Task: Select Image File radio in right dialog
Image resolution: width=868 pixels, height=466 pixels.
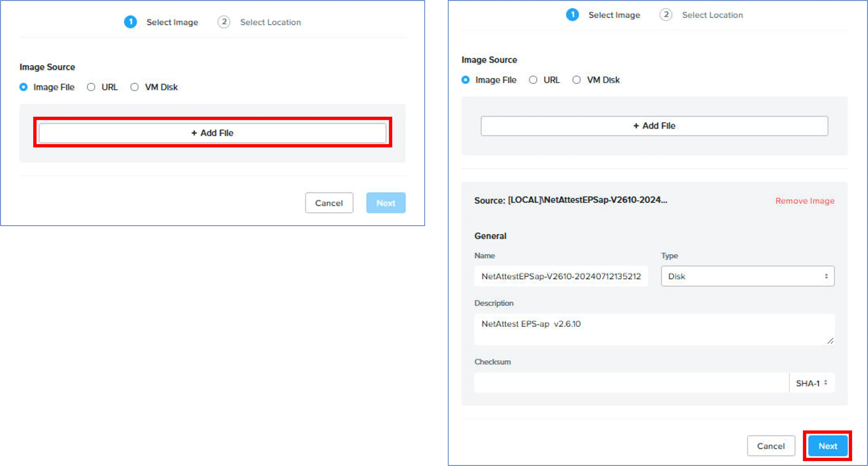Action: pos(465,80)
